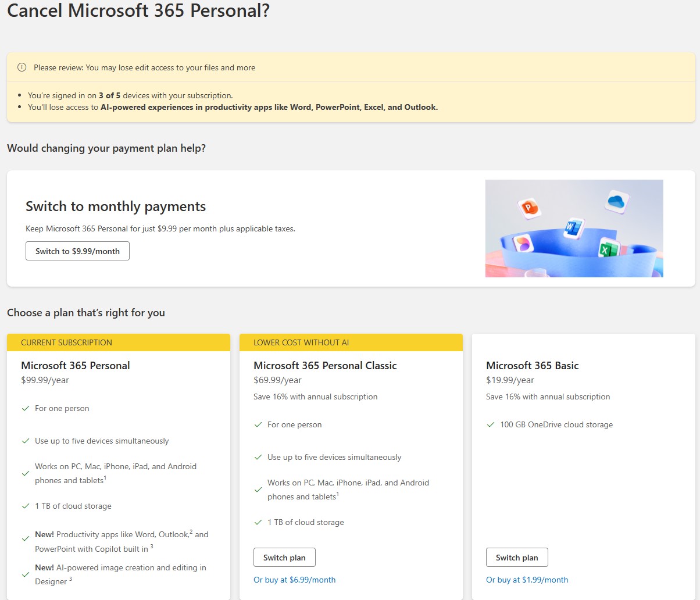This screenshot has width=700, height=600.
Task: Click the info icon beside Please review
Action: (22, 67)
